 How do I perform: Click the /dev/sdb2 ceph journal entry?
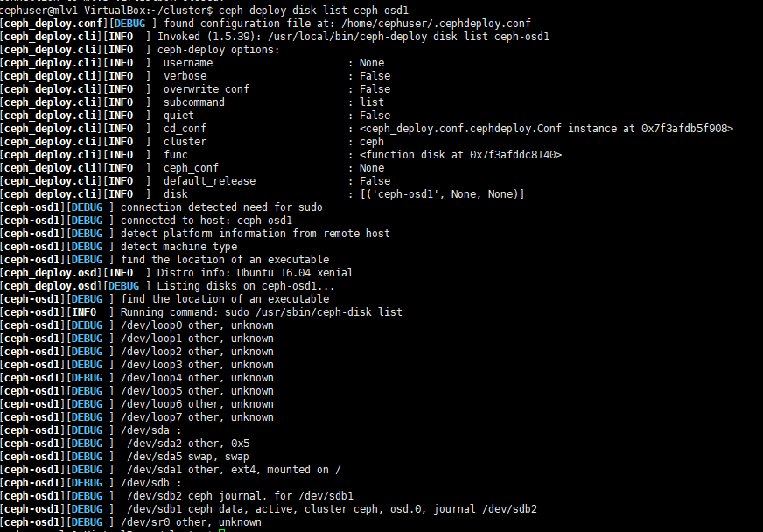pyautogui.click(x=240, y=496)
